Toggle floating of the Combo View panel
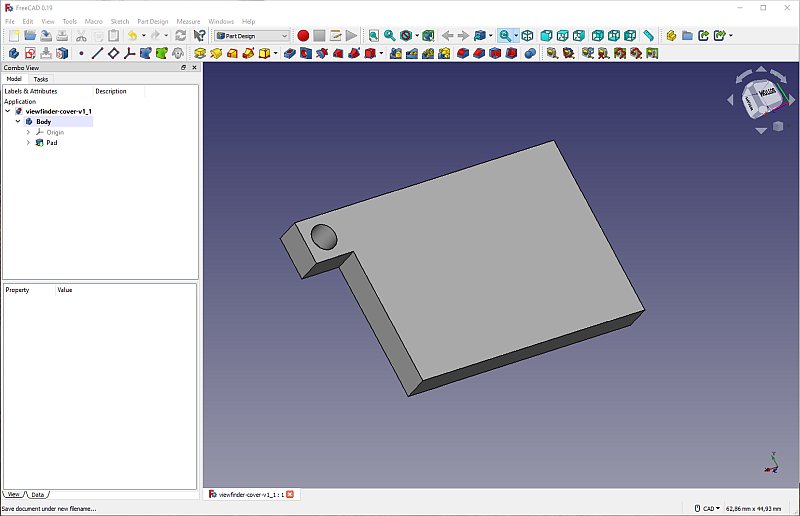Screen dimensions: 800x516 click(184, 67)
